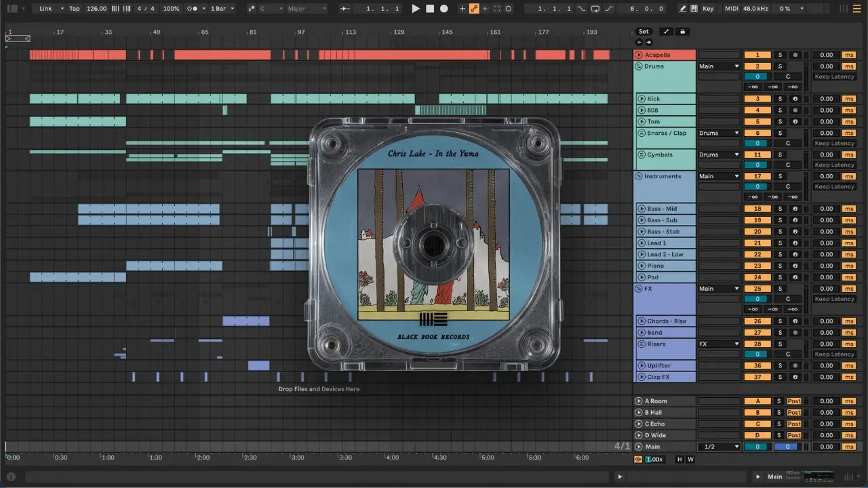Click the W optimize width button
Viewport: 868px width, 488px height.
(691, 460)
